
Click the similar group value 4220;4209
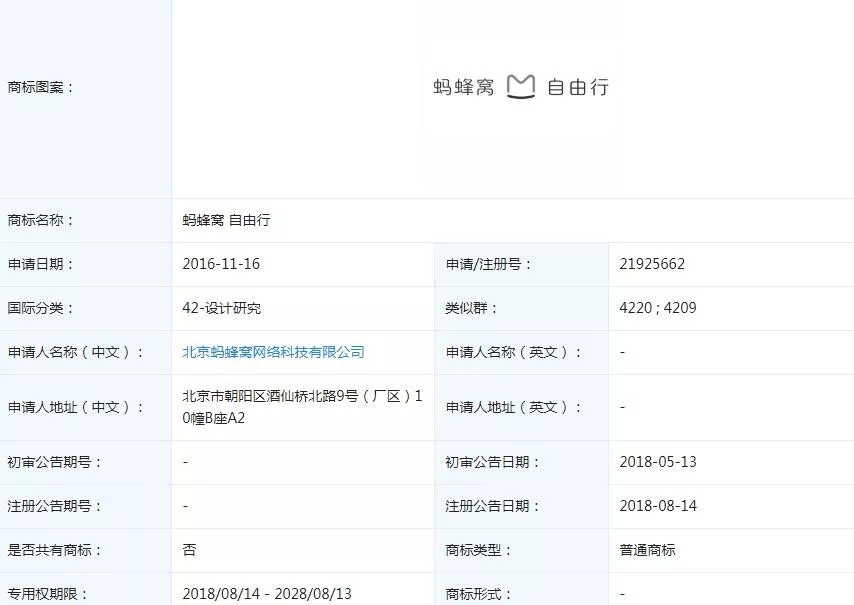tap(650, 308)
